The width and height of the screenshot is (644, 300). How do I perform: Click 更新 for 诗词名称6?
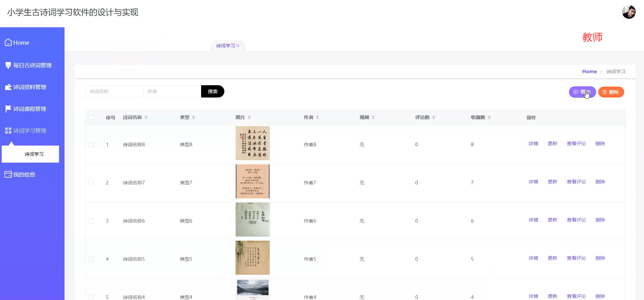552,220
